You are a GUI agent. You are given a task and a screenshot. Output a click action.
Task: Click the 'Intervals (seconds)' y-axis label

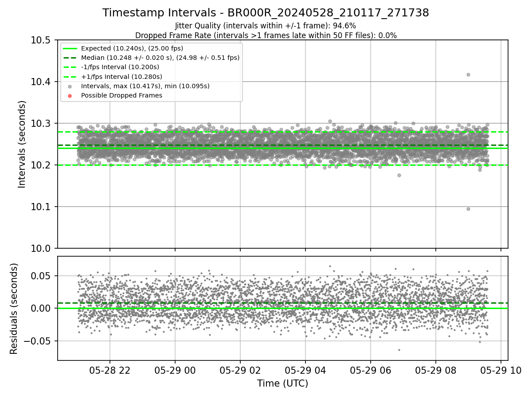coord(22,144)
